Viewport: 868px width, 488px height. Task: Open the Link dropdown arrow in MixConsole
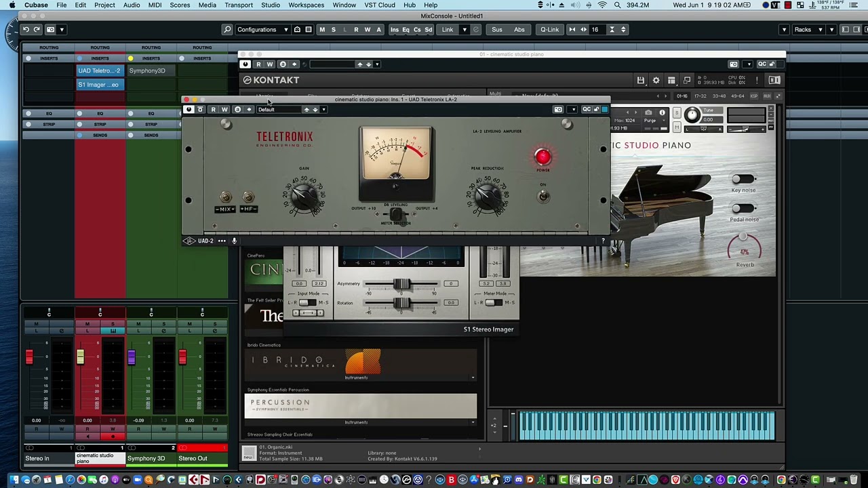point(464,29)
